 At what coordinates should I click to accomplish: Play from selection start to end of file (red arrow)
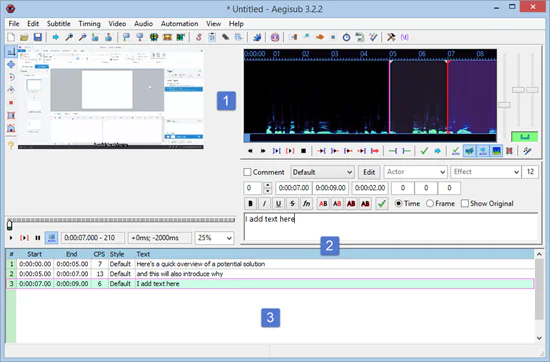pos(375,151)
